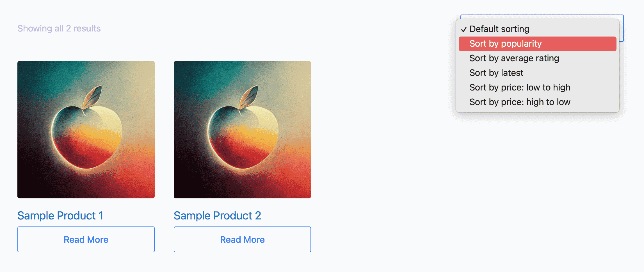Click the checkmark beside Default sorting
The width and height of the screenshot is (644, 272).
pos(463,29)
